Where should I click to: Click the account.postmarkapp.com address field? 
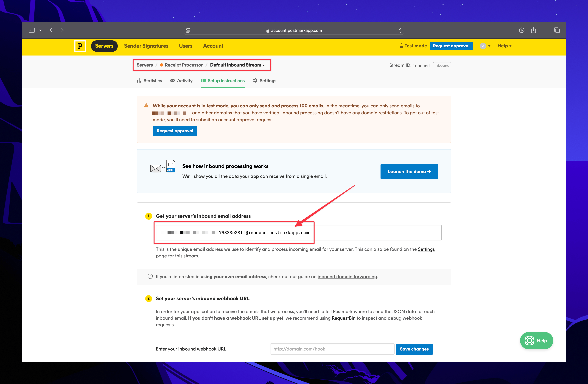click(294, 30)
